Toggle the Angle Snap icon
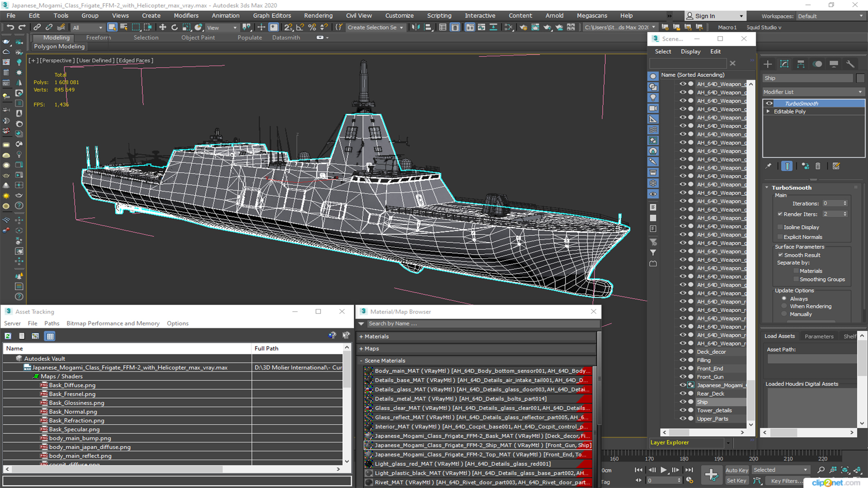 (x=300, y=27)
